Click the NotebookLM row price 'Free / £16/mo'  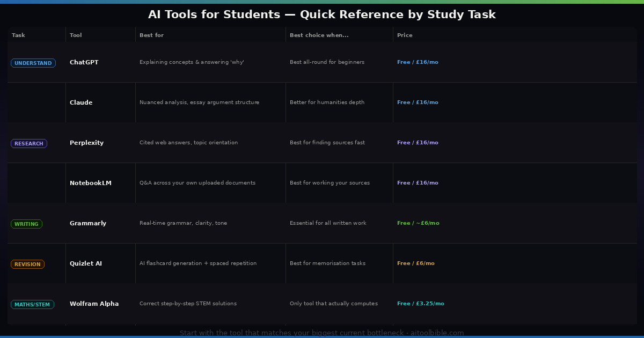(418, 183)
